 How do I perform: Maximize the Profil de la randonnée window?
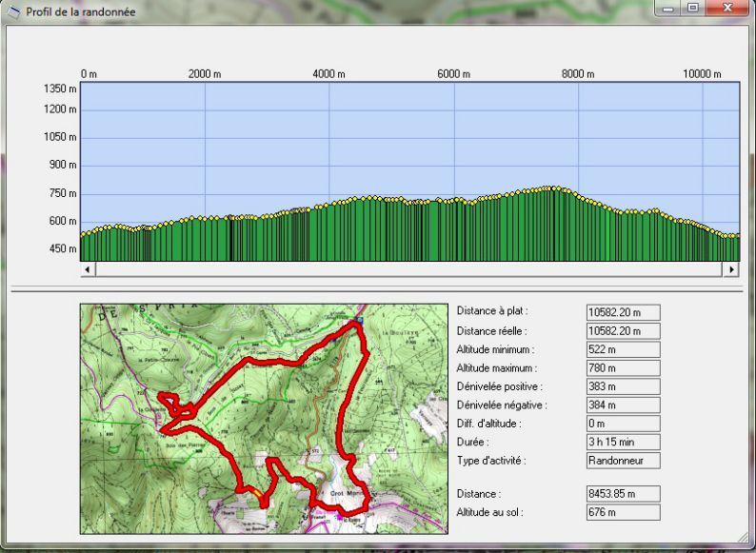click(692, 9)
